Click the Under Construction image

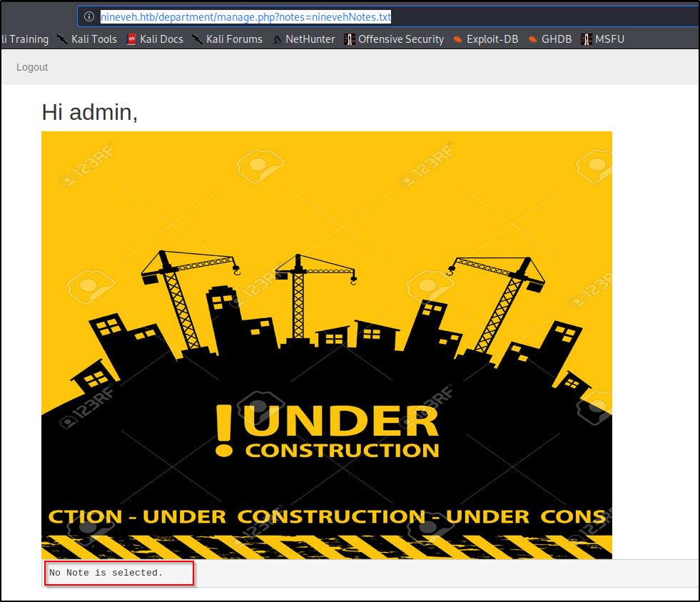click(x=327, y=345)
